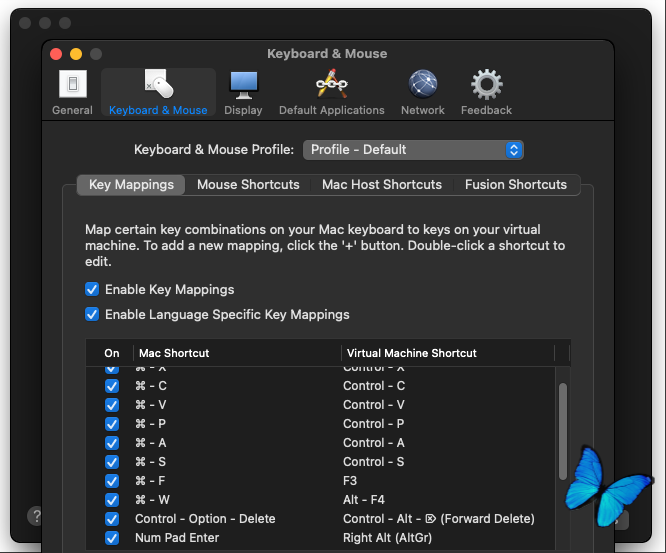Switch to the Mac Host Shortcuts tab
The image size is (666, 553).
coord(381,185)
